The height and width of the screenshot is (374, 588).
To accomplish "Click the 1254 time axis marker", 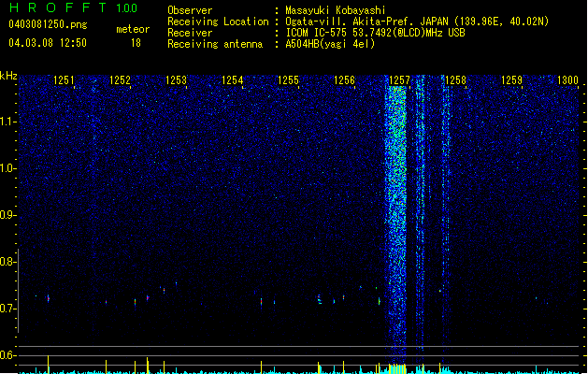I will (232, 79).
